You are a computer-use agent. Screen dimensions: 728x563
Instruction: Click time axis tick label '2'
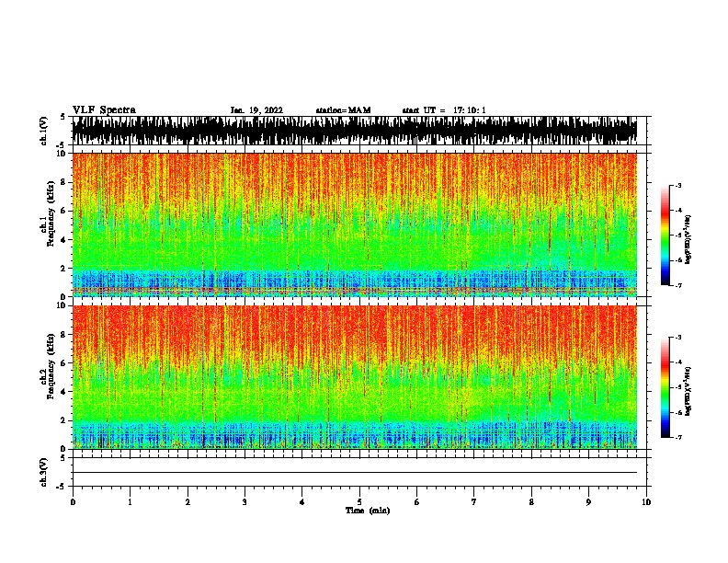click(x=188, y=502)
